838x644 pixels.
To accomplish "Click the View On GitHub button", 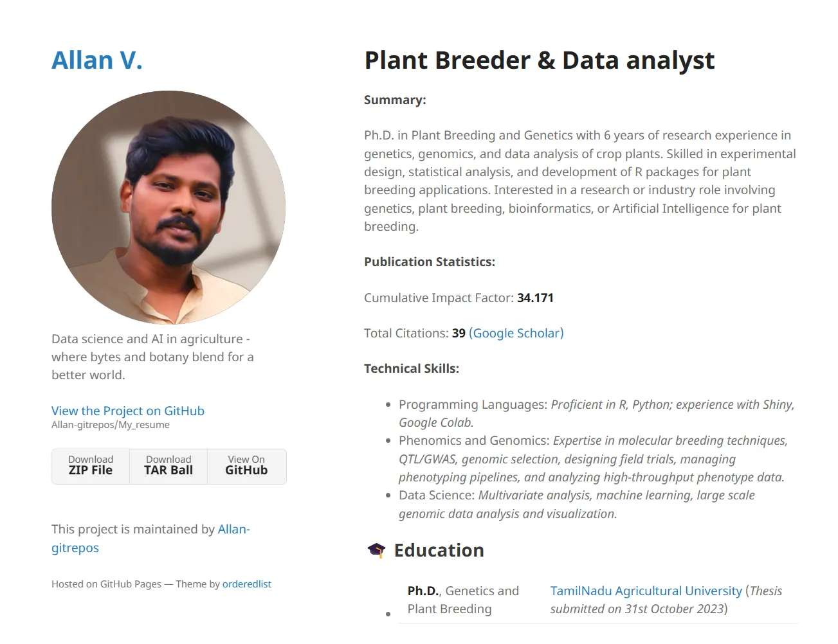I will pyautogui.click(x=246, y=466).
